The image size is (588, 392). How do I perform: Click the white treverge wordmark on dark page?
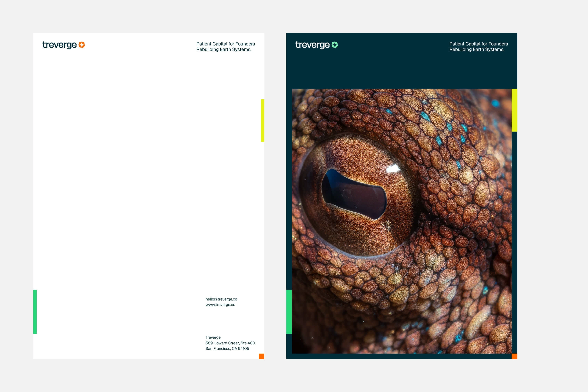tap(312, 45)
